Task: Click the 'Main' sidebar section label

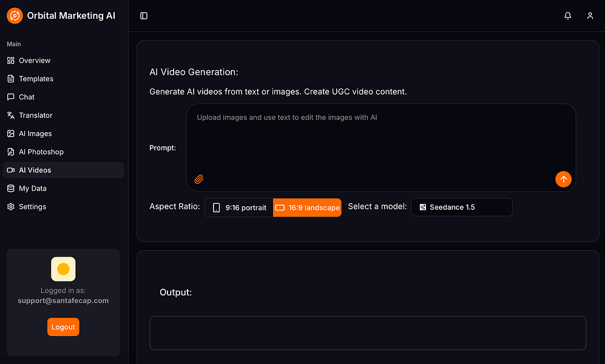Action: pyautogui.click(x=14, y=44)
